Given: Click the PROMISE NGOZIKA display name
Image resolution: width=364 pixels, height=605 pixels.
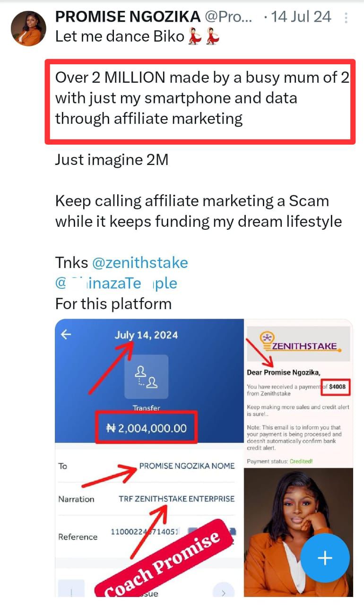Looking at the screenshot, I should (128, 17).
